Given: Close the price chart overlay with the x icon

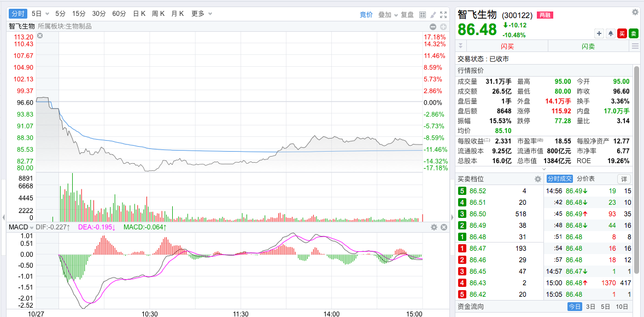Looking at the screenshot, I should coord(40,36).
